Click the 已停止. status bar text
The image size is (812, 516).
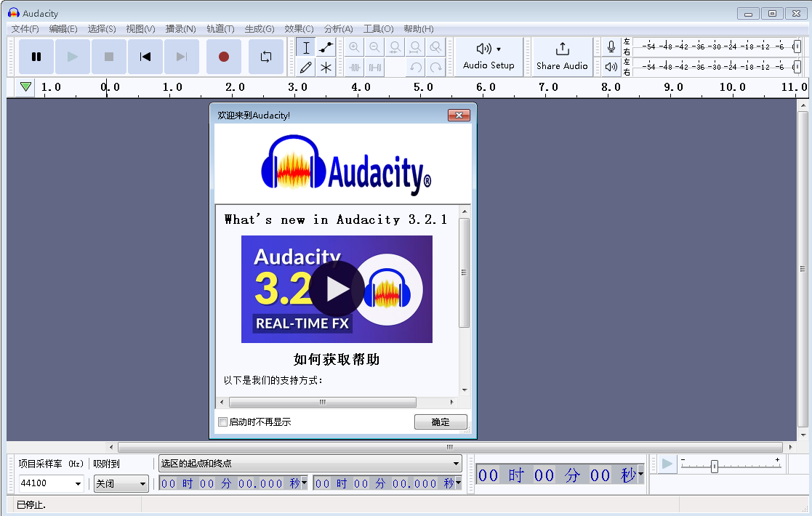tap(31, 504)
